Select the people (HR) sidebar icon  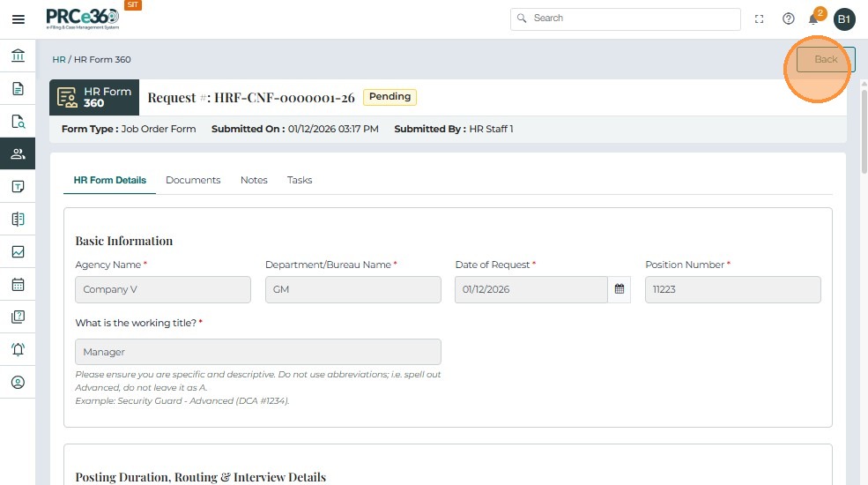point(18,153)
